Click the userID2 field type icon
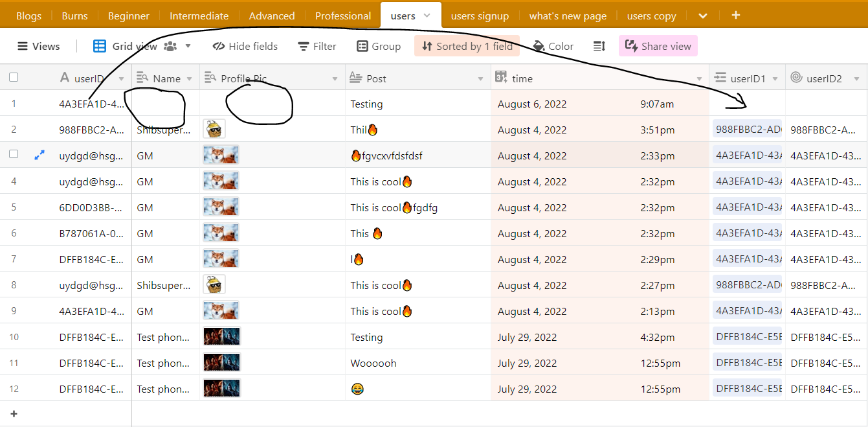 [796, 78]
